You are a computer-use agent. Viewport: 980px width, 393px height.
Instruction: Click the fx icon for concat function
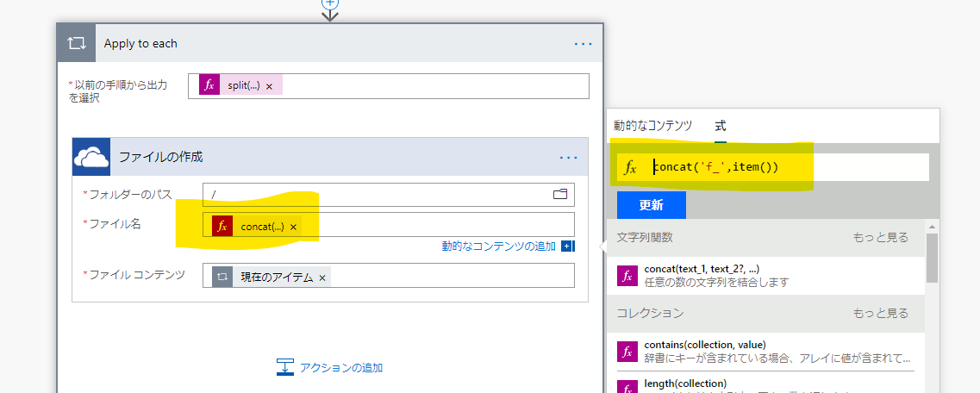point(627,276)
